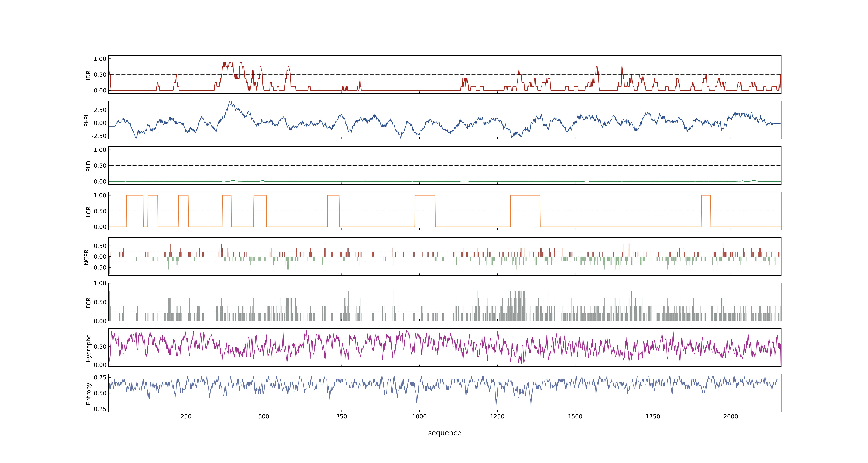
Task: Click the 2.50 tick on Pi-Pi axis
Action: (100, 110)
